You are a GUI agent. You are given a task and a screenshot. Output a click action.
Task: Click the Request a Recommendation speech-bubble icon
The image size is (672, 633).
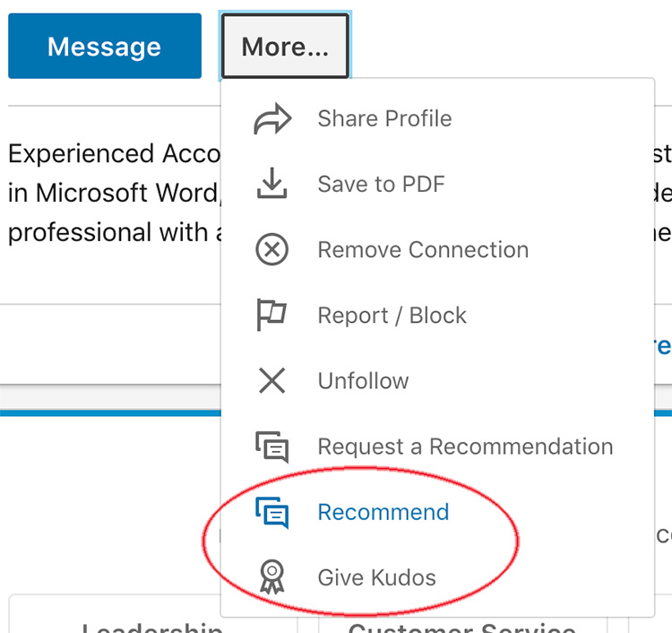[271, 447]
